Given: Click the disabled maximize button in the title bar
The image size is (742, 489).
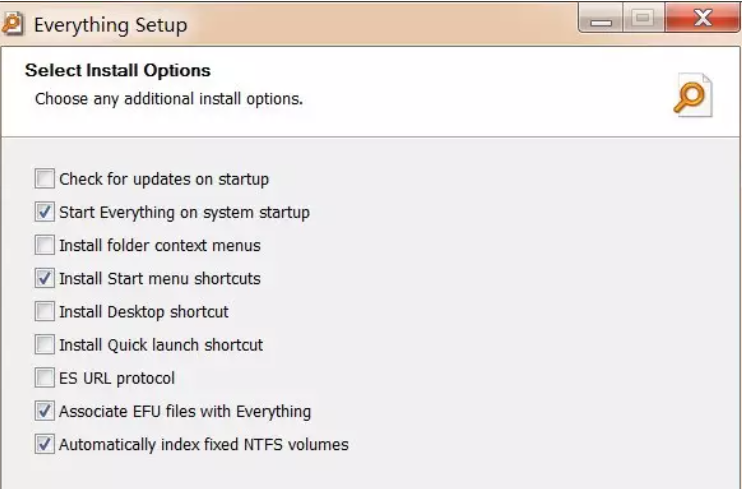Looking at the screenshot, I should click(643, 18).
